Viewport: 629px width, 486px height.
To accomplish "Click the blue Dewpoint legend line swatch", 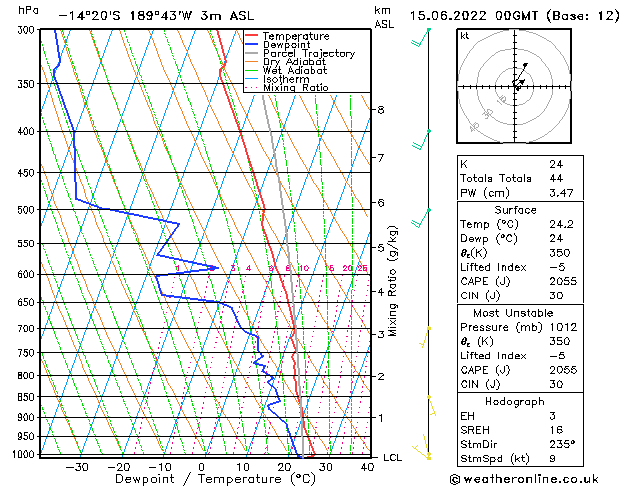I will pos(252,45).
